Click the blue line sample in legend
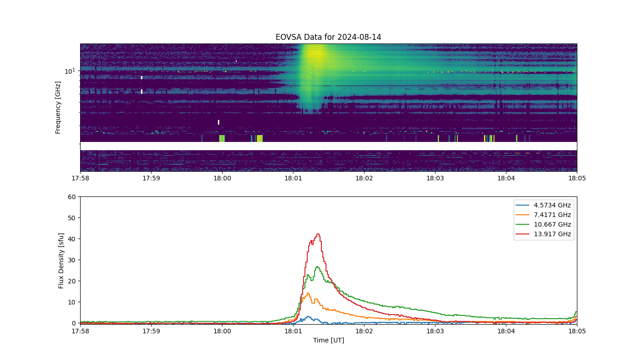Viewport: 641px width, 364px height. [523, 205]
